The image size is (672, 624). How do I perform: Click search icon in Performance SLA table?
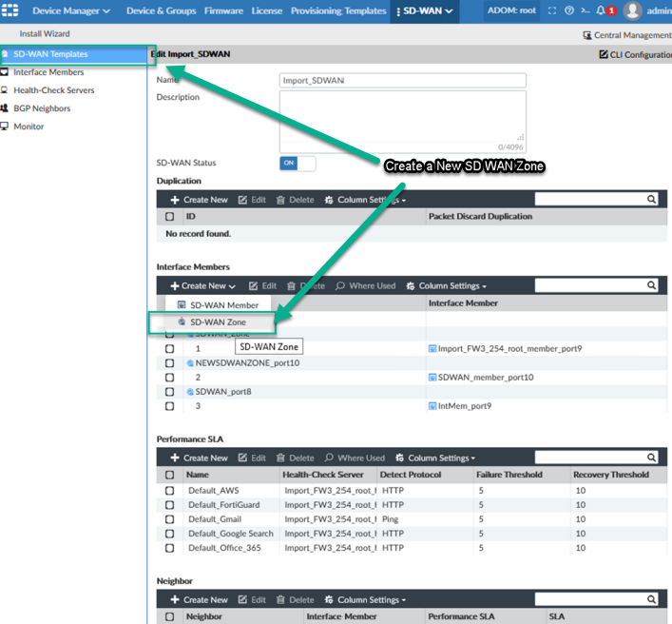tap(651, 458)
